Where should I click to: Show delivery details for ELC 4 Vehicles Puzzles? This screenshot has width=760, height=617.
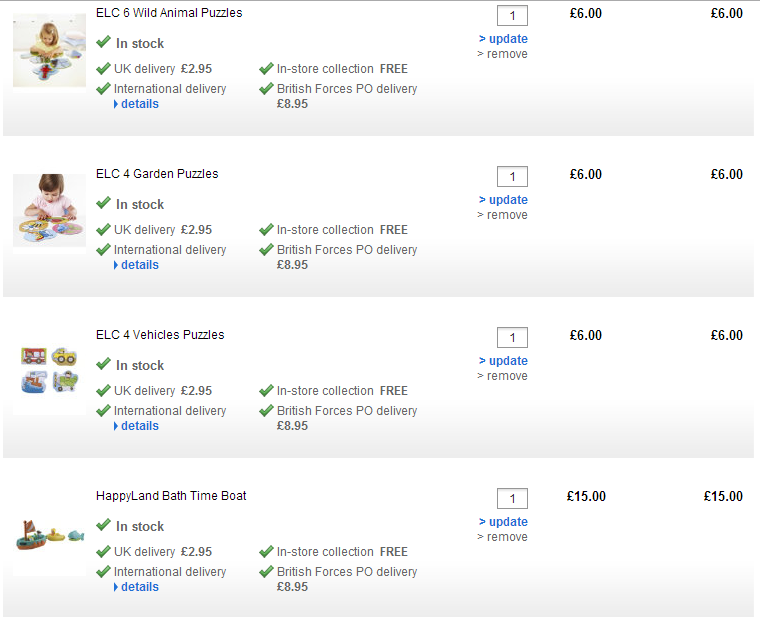click(136, 426)
